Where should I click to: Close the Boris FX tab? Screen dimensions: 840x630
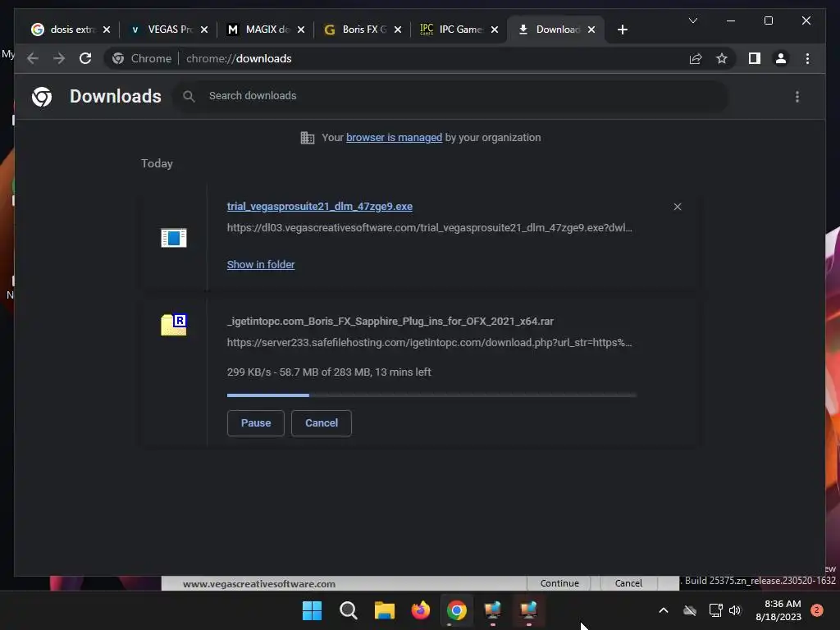398,30
